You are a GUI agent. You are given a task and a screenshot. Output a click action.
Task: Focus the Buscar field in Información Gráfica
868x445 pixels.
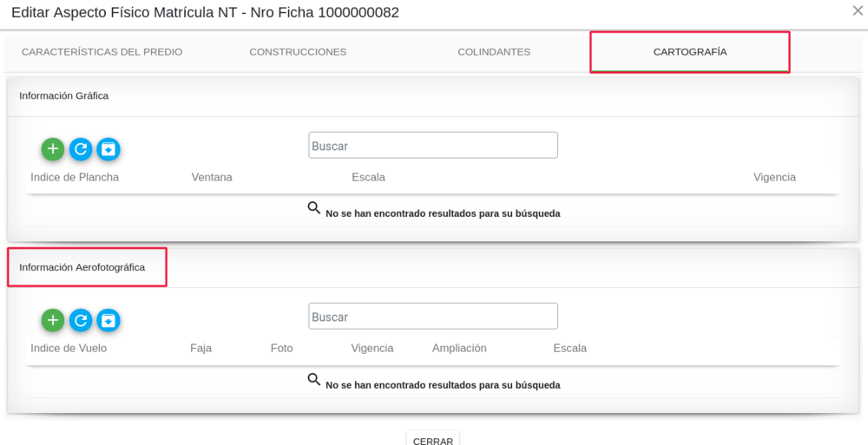click(x=433, y=145)
